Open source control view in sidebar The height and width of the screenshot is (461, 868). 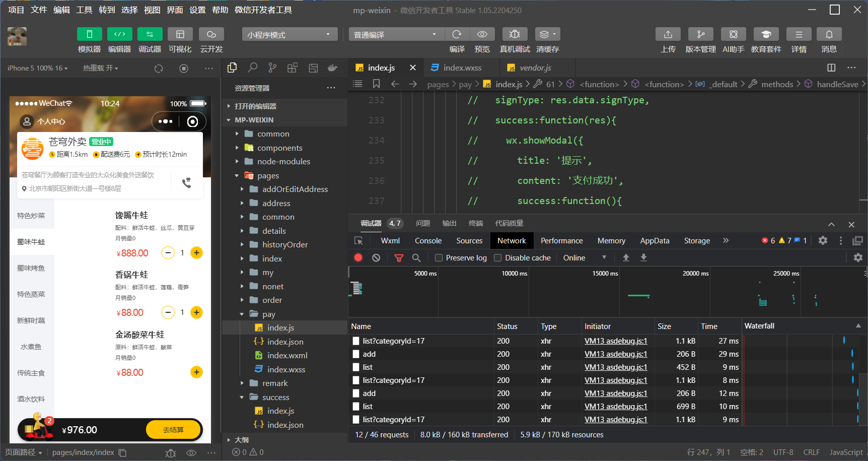click(x=272, y=68)
